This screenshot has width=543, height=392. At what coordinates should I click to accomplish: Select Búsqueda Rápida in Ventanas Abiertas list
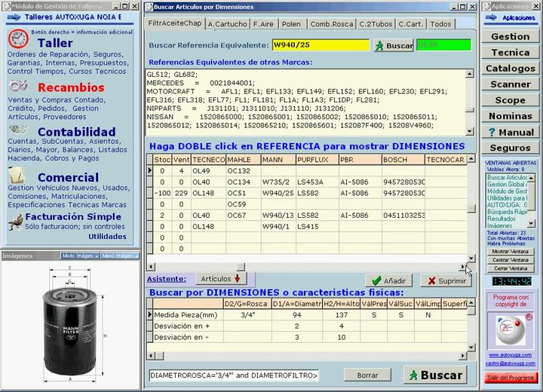507,212
